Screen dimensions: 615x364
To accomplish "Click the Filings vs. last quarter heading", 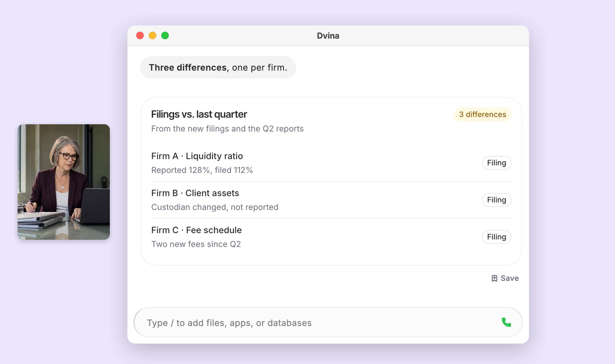I will click(199, 114).
